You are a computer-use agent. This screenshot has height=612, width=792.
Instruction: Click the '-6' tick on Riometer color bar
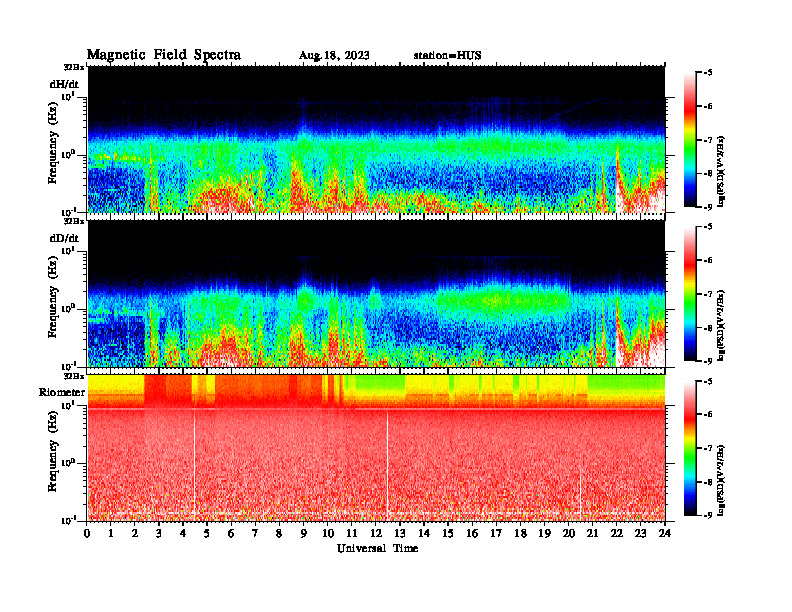[x=708, y=414]
